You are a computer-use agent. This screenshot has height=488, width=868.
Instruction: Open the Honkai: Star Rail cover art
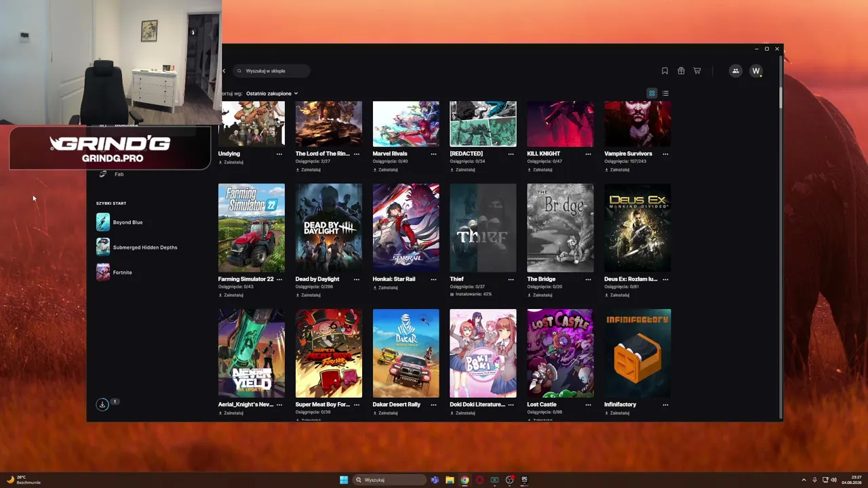click(x=406, y=228)
